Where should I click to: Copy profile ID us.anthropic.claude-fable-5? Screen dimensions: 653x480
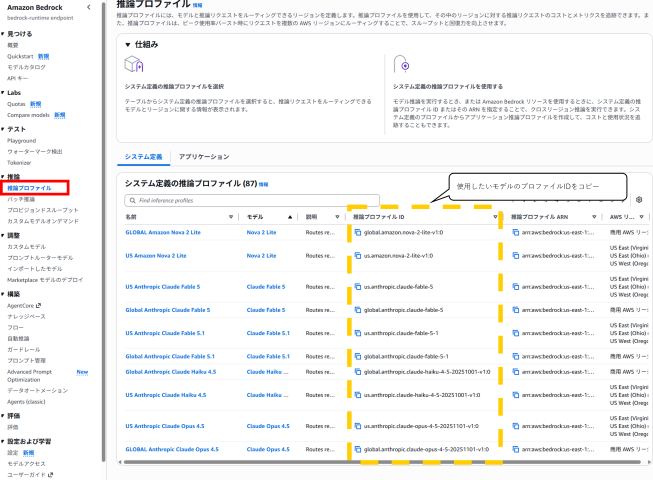358,286
